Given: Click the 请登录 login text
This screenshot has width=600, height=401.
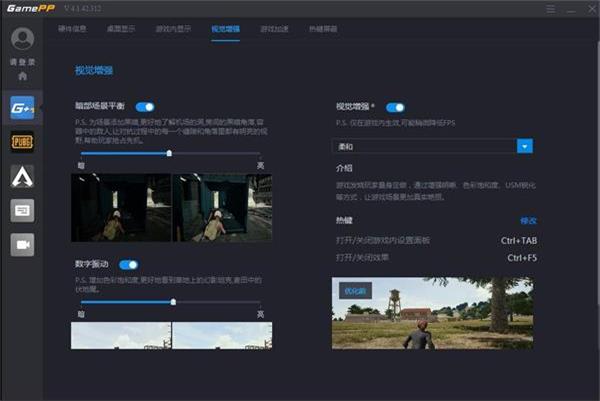Looking at the screenshot, I should (23, 62).
